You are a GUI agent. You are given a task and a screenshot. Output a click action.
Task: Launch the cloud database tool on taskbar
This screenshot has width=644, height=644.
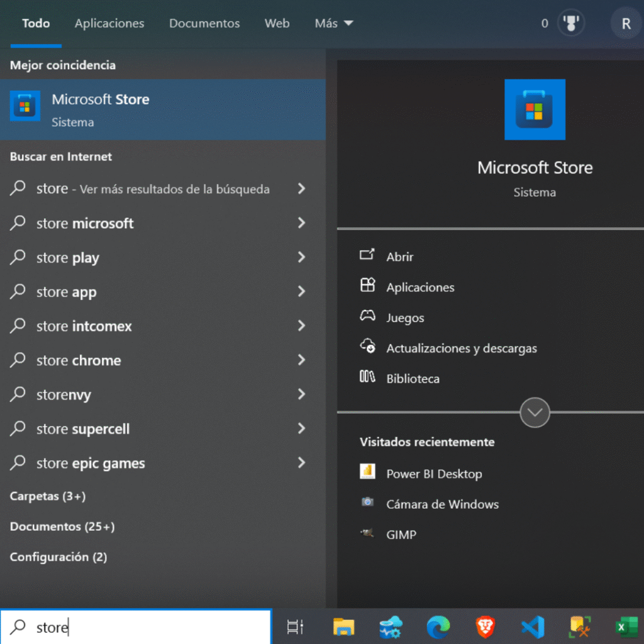pos(391,627)
